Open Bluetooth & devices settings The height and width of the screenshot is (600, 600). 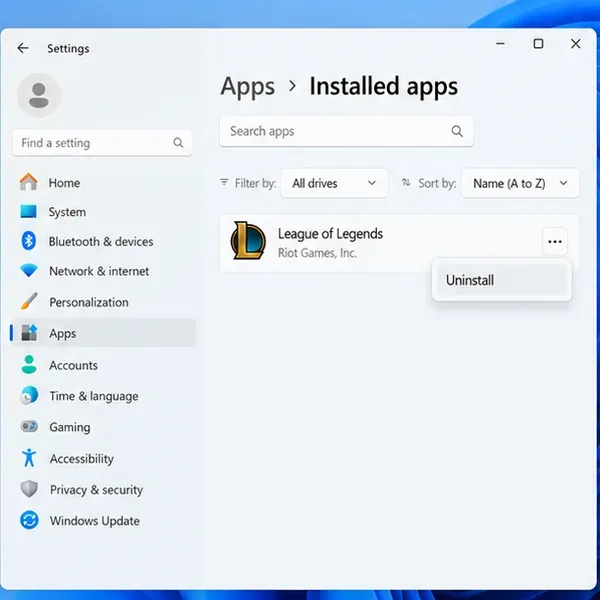click(103, 241)
